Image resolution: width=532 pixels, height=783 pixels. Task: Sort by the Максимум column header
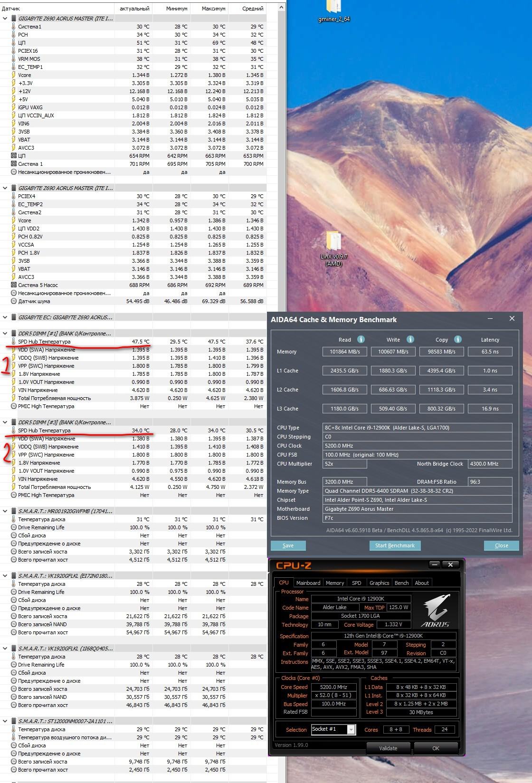coord(209,8)
